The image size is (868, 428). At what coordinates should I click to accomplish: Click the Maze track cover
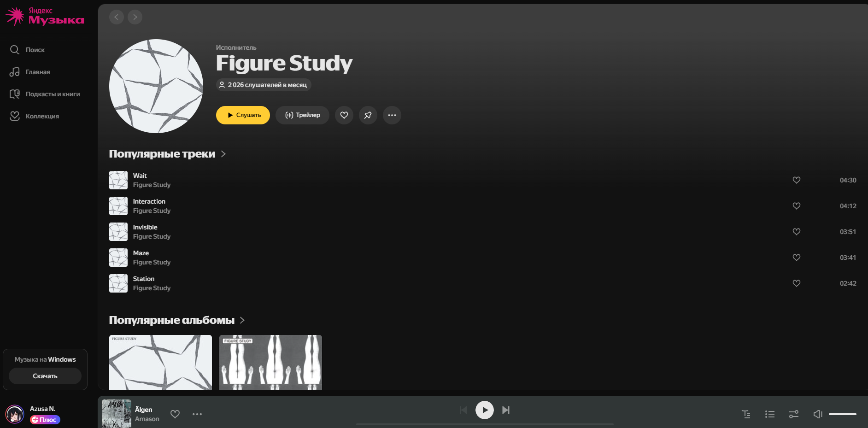(118, 258)
